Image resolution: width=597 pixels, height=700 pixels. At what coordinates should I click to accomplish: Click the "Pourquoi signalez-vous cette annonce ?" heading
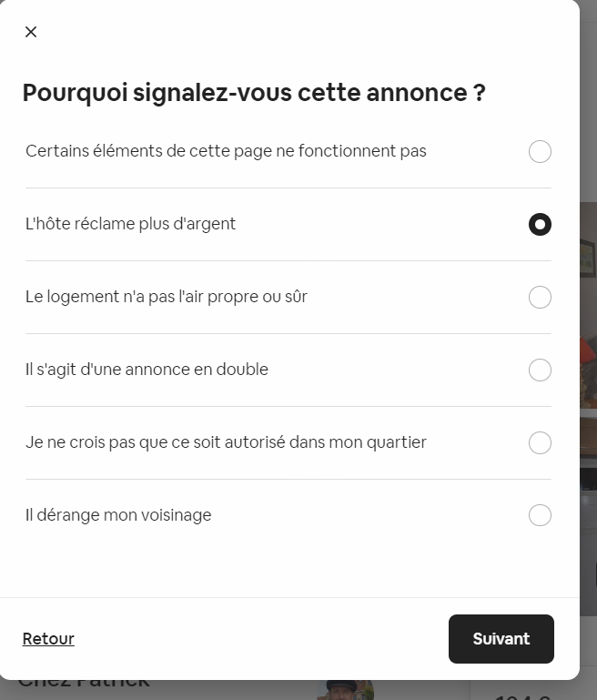pyautogui.click(x=254, y=93)
